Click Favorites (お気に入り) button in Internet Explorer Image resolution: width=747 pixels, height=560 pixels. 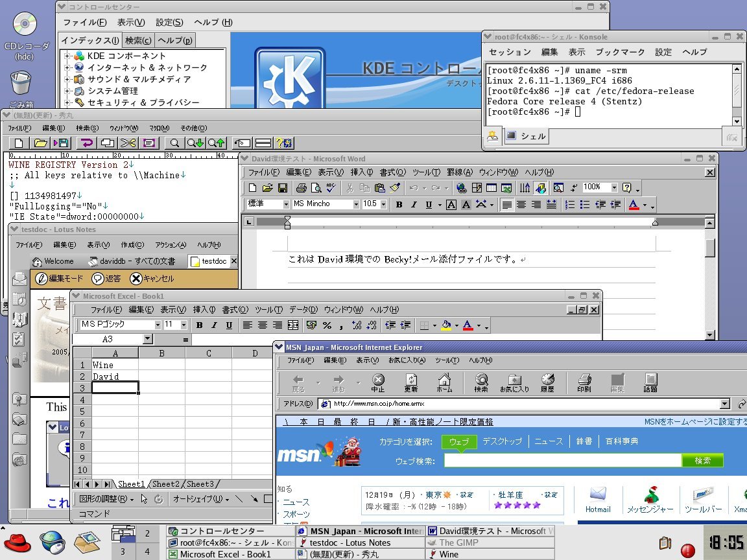(x=514, y=383)
